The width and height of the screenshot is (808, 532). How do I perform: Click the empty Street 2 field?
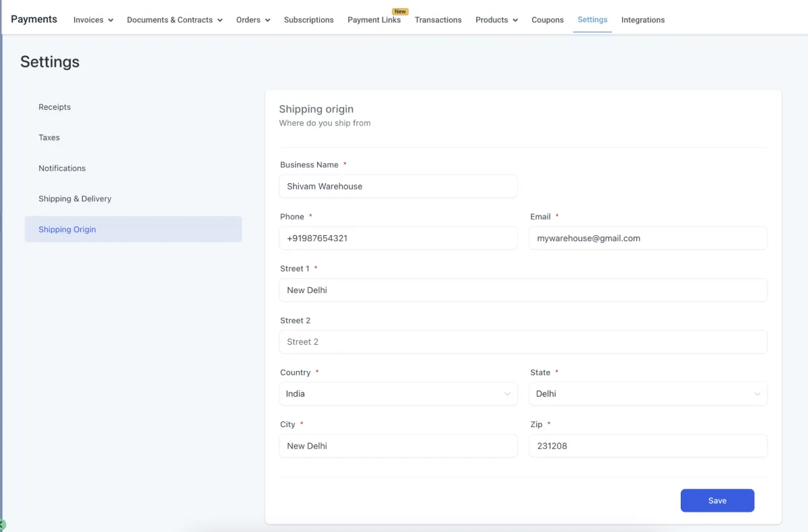523,342
